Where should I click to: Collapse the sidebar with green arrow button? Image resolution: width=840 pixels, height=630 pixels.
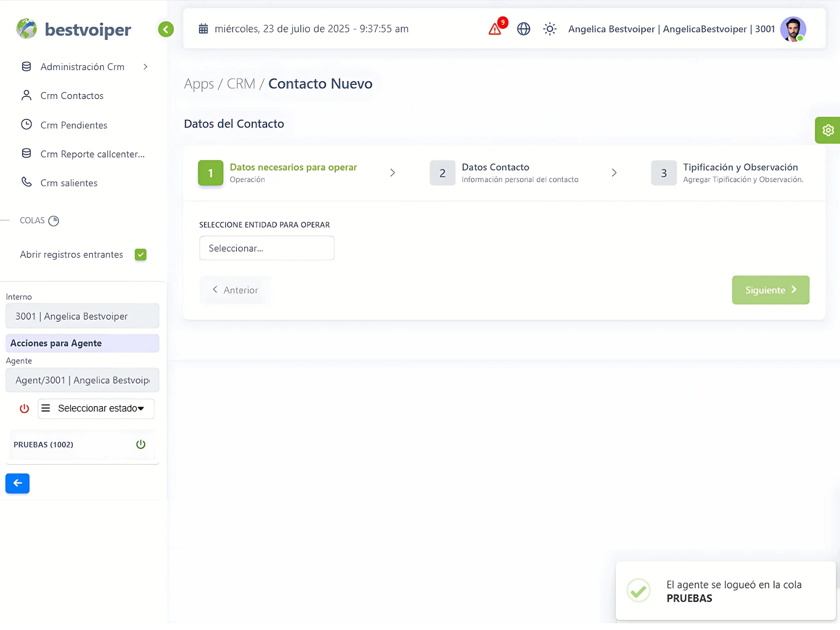point(166,29)
